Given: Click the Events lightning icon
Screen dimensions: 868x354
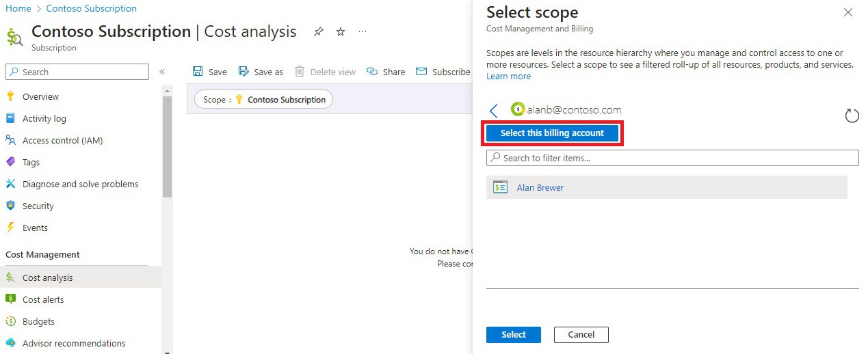Looking at the screenshot, I should [10, 228].
